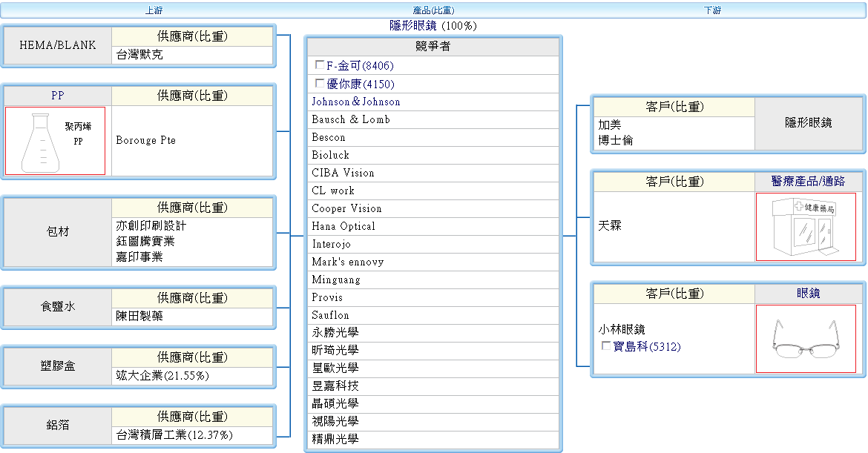Click customer 博士倫
Image resolution: width=868 pixels, height=453 pixels.
616,140
